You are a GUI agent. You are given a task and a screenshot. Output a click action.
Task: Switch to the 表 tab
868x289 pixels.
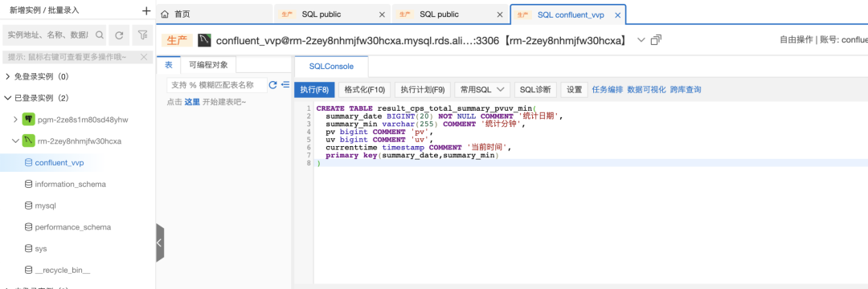click(169, 65)
